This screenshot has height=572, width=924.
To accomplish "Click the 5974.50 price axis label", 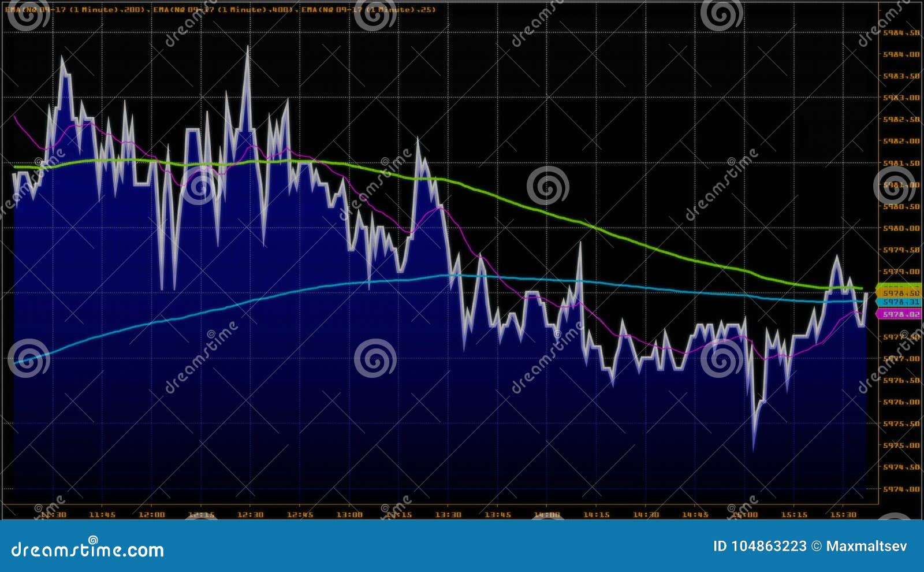I will pos(901,467).
